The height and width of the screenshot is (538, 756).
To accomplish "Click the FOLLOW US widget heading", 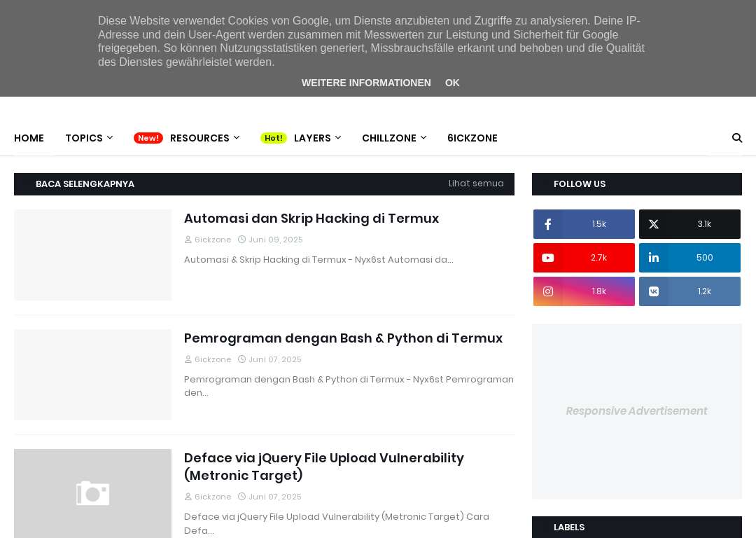I will (580, 184).
